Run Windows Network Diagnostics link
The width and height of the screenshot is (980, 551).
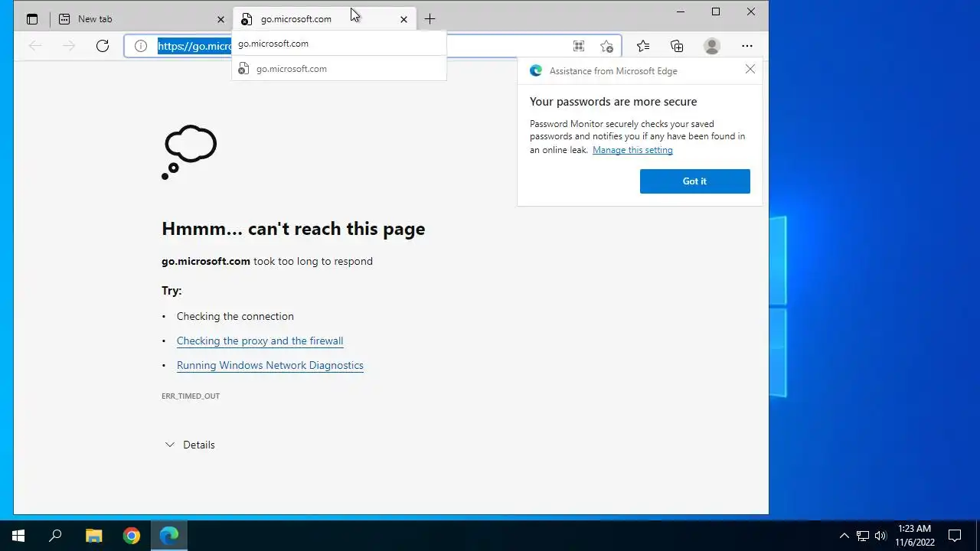[x=269, y=365]
